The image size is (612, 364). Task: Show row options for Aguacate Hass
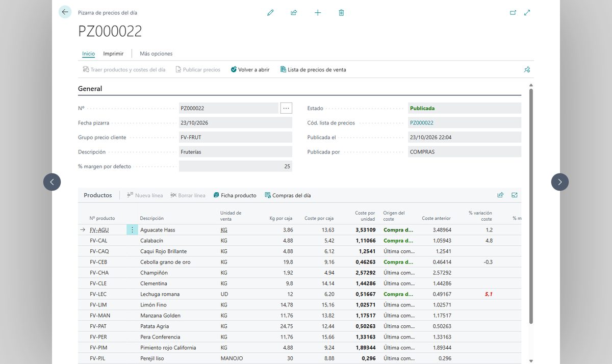[132, 230]
